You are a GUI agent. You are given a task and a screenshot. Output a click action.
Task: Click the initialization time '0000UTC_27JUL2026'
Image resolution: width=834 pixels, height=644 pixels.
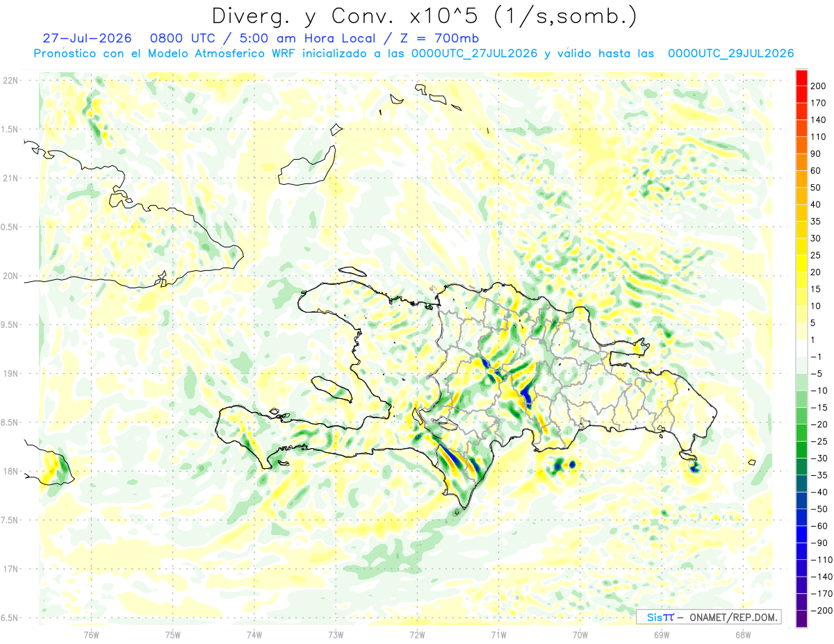[475, 53]
